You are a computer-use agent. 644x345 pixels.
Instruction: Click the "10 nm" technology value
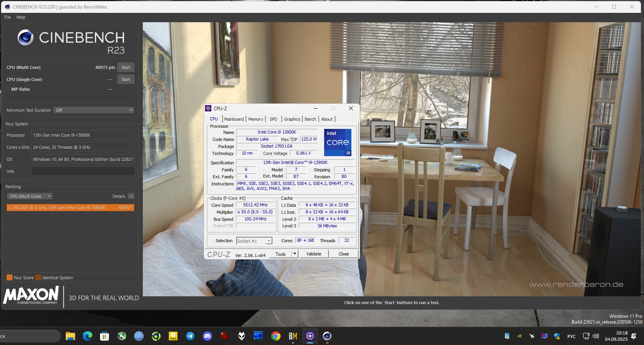247,153
